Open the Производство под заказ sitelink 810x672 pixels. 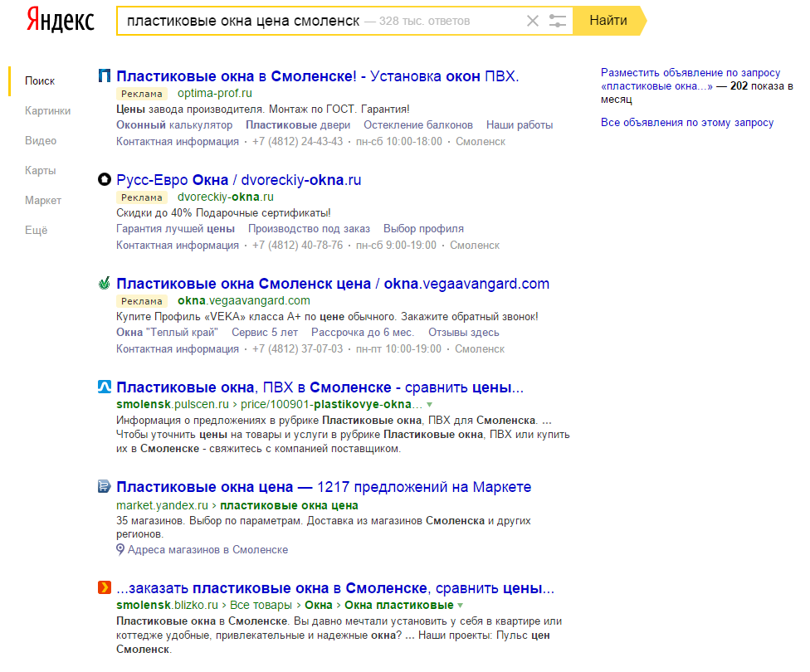click(x=309, y=229)
